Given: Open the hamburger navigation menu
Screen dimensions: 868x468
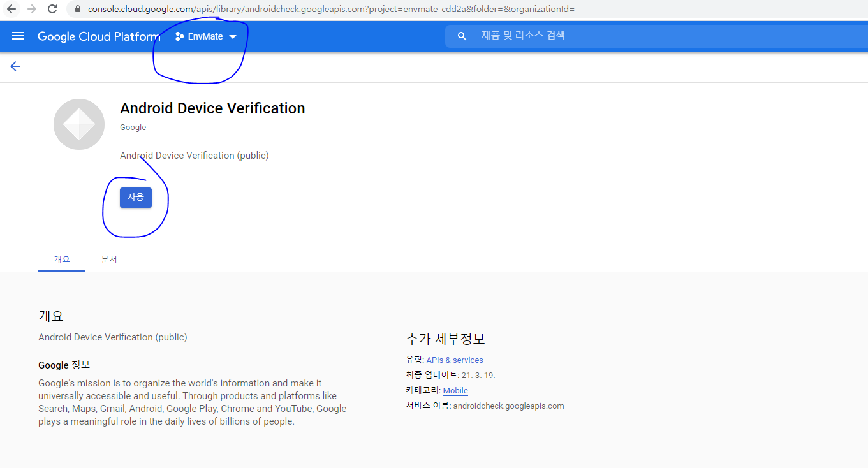Looking at the screenshot, I should [x=18, y=36].
